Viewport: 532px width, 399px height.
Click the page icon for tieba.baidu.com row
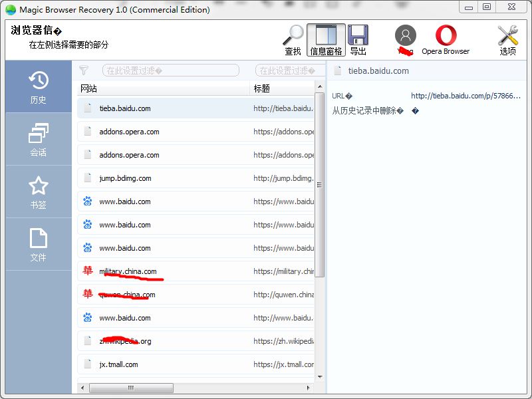click(x=88, y=108)
